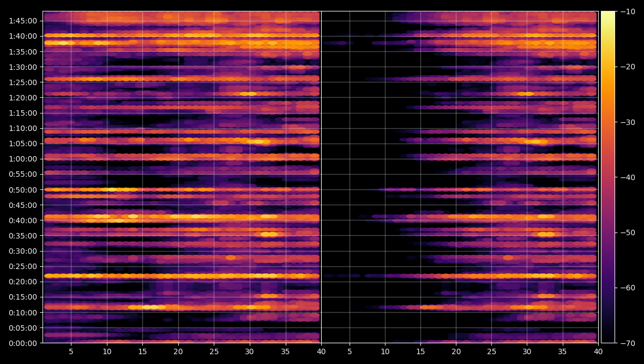The height and width of the screenshot is (364, 644).
Task: Click x-axis label 25 under right heatmap
Action: click(492, 351)
